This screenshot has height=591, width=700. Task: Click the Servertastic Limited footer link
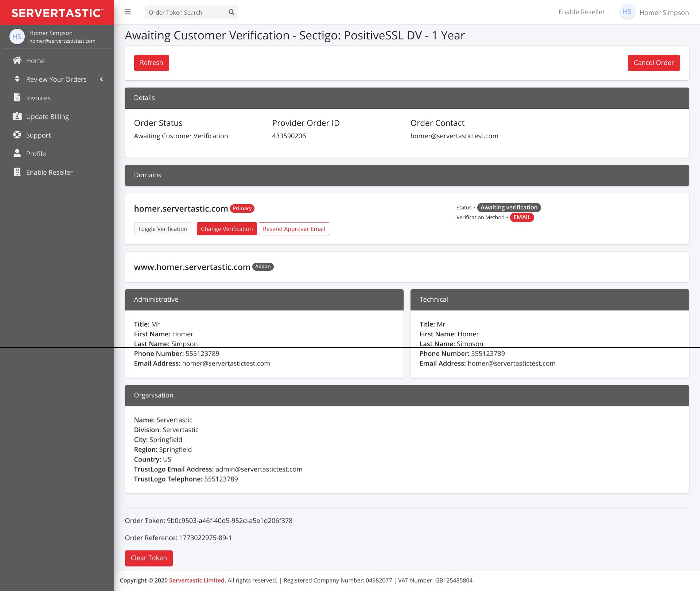197,580
